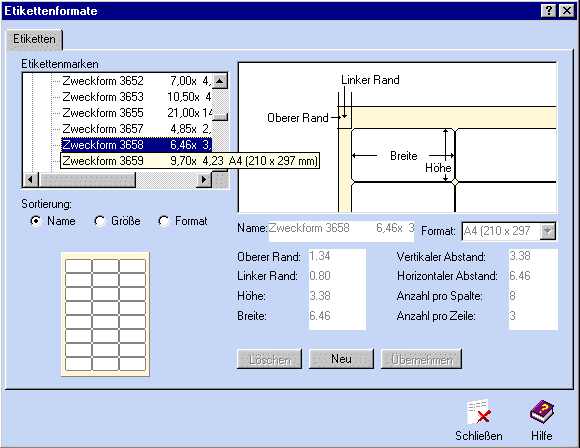Switch to the Etiketten tab
Image resolution: width=580 pixels, height=448 pixels.
(34, 39)
